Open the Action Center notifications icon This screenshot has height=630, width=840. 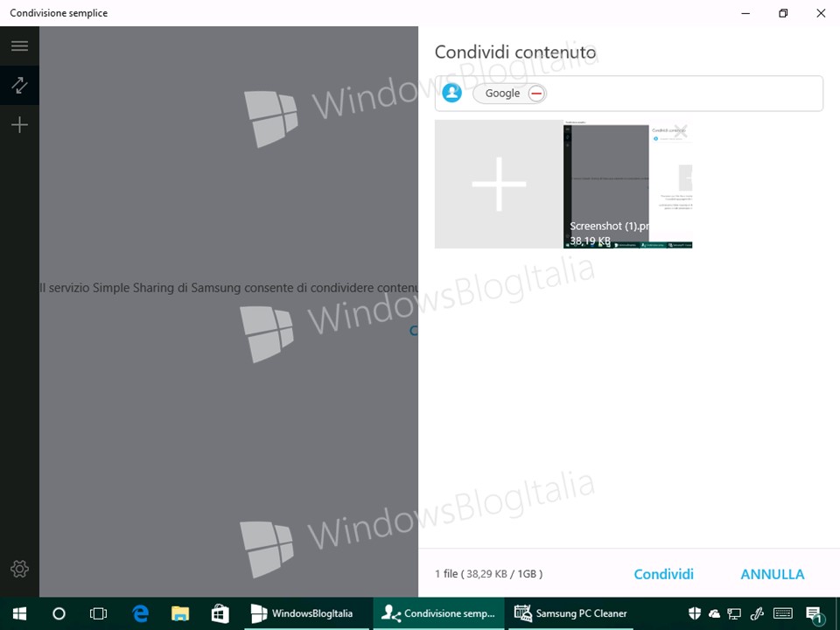(x=814, y=614)
